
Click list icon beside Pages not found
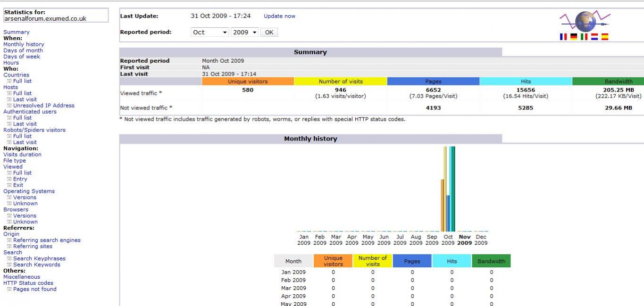9,289
